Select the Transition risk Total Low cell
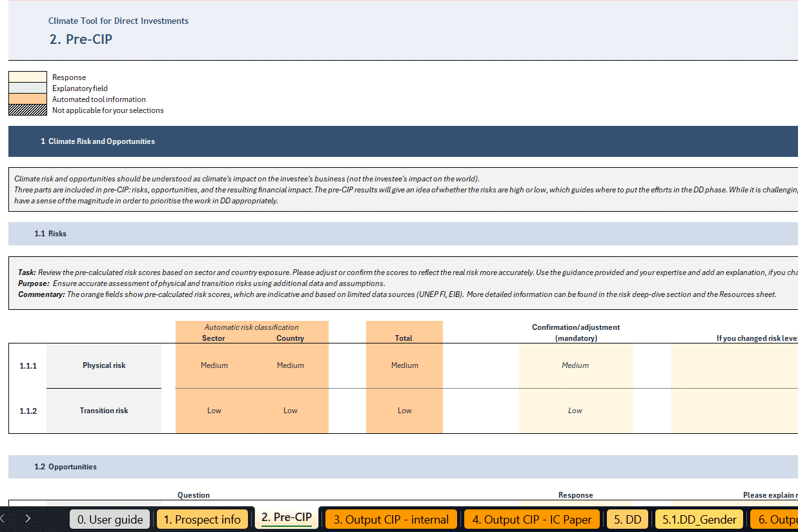This screenshot has width=798, height=532. (x=404, y=411)
